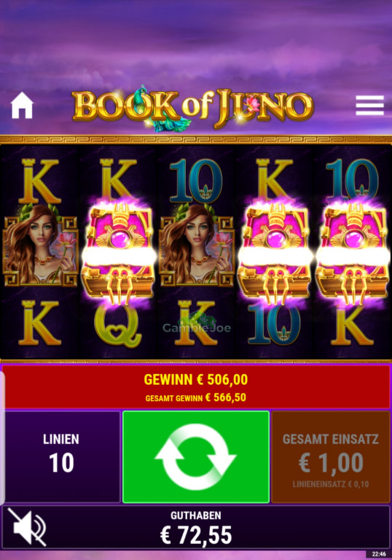Image resolution: width=392 pixels, height=560 pixels.
Task: Tap the green spin button
Action: pyautogui.click(x=196, y=456)
